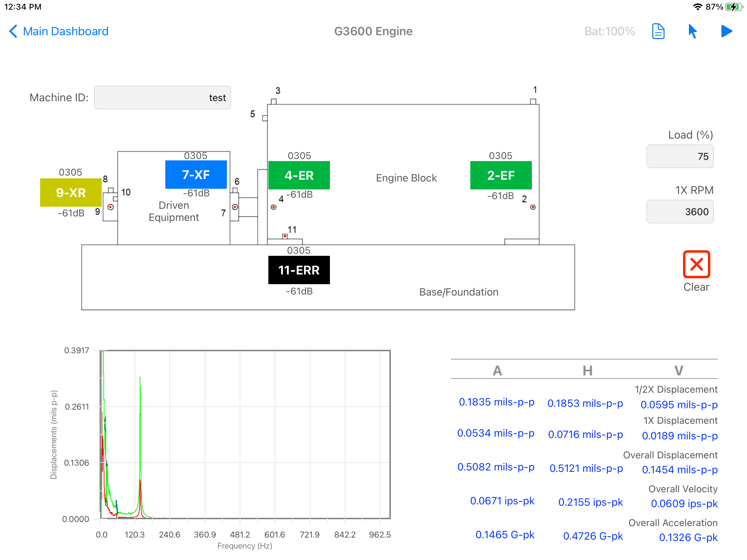Image resolution: width=747 pixels, height=560 pixels.
Task: Click the Engine Block label
Action: pos(406,178)
